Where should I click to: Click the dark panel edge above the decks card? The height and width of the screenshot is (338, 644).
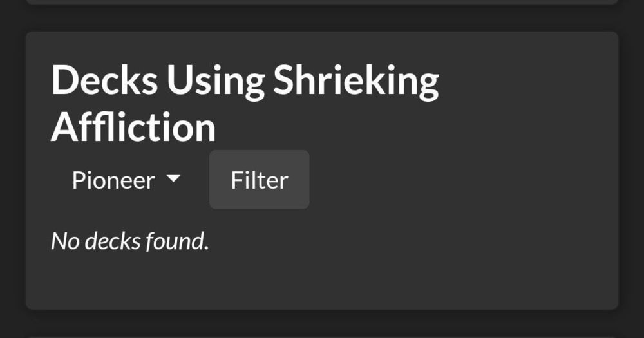coord(322,2)
